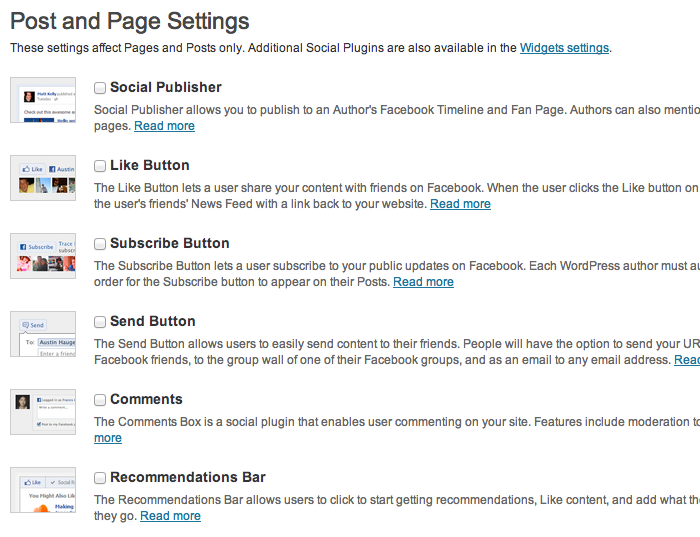Click the Recommendations Bar preview thumbnail
The image size is (700, 537).
point(43,490)
